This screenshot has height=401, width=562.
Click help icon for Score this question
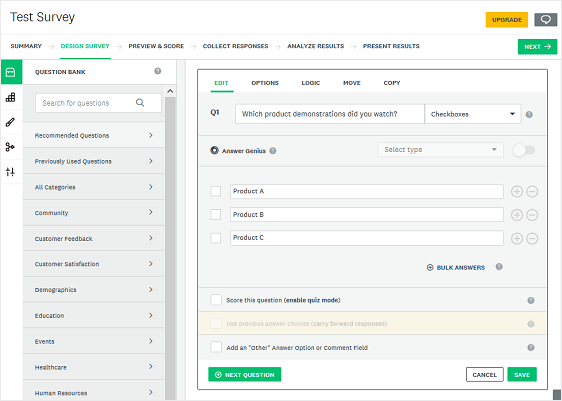tap(531, 300)
